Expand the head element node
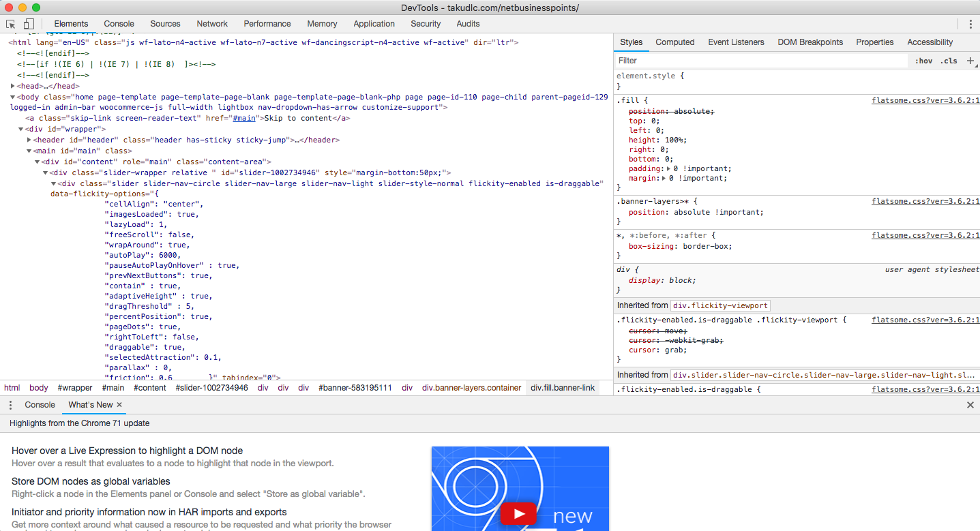Image resolution: width=980 pixels, height=531 pixels. click(x=13, y=86)
